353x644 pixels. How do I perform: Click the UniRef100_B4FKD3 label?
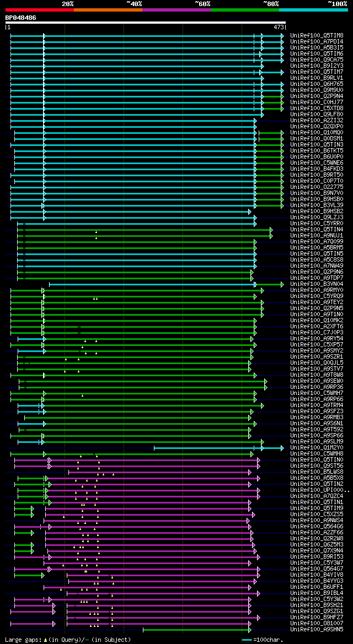[x=317, y=169]
